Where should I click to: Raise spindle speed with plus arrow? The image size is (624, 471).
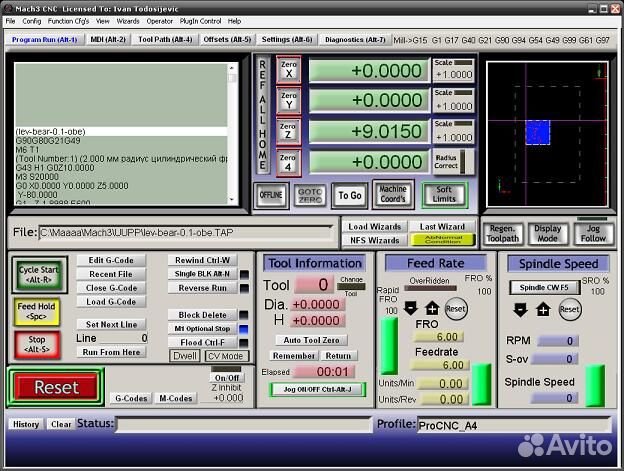[543, 309]
